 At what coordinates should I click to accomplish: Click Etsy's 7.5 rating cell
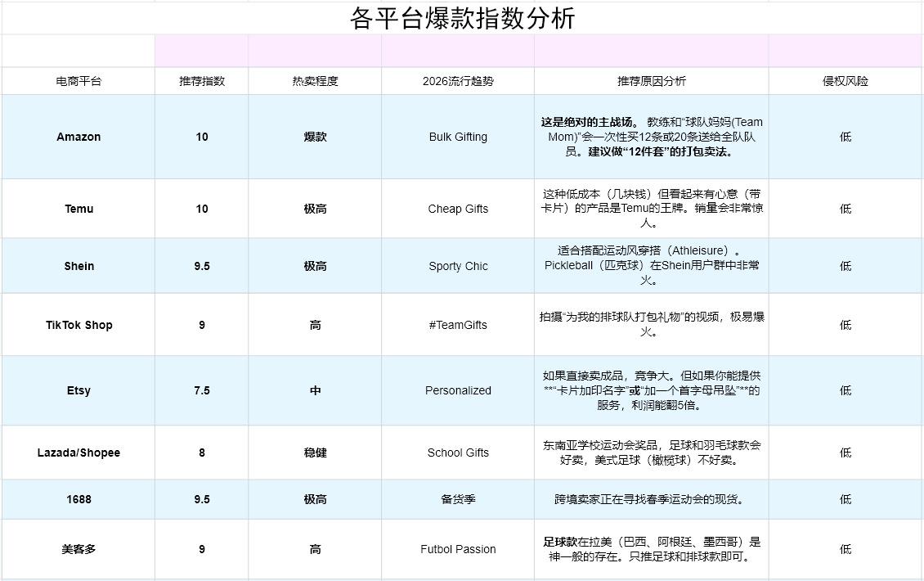(x=202, y=390)
